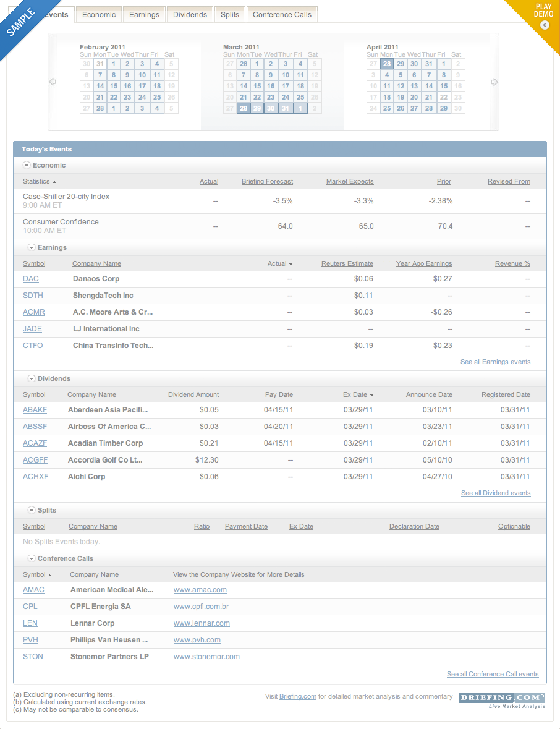560x729 pixels.
Task: Open the Conference Calls tab
Action: [x=282, y=15]
